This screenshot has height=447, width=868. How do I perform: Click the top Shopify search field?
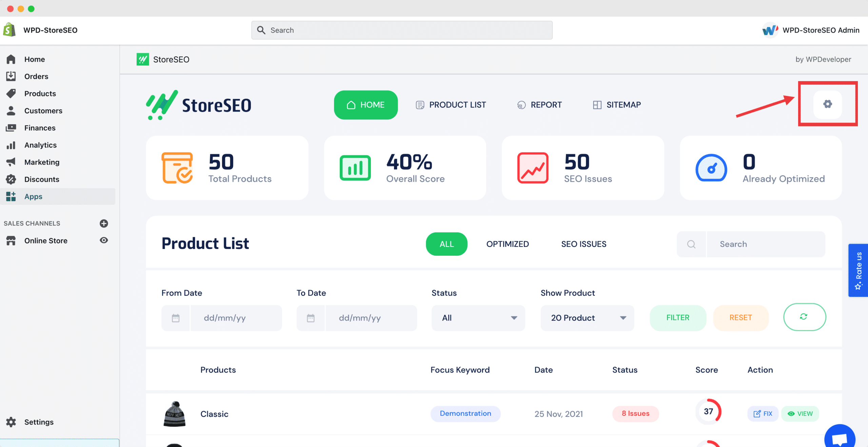click(x=402, y=30)
